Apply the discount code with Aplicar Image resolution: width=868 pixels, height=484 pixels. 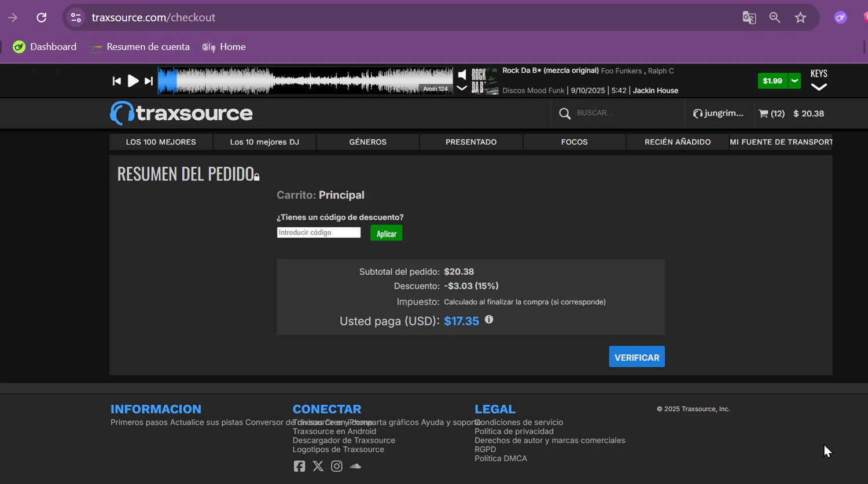pos(386,234)
